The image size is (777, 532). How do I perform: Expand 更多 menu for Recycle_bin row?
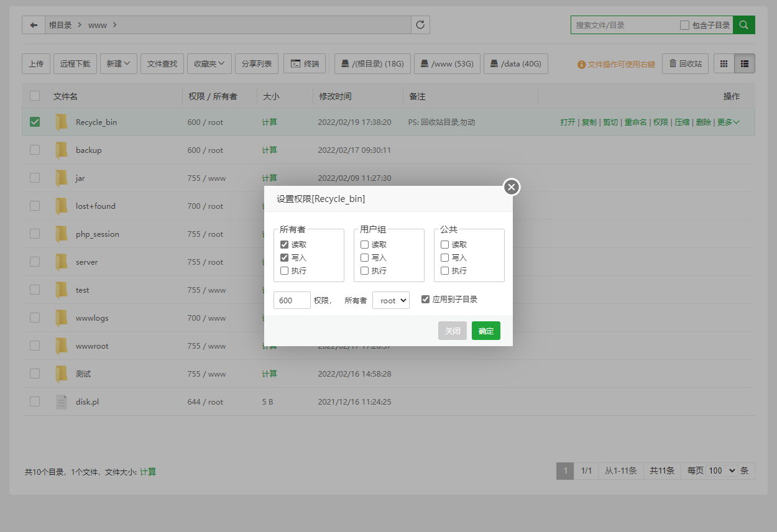point(727,122)
